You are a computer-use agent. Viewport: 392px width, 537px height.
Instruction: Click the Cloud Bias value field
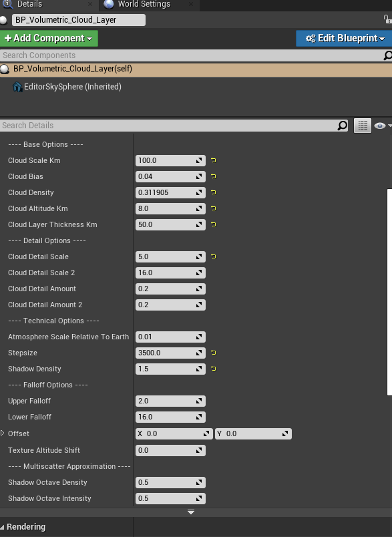(170, 176)
